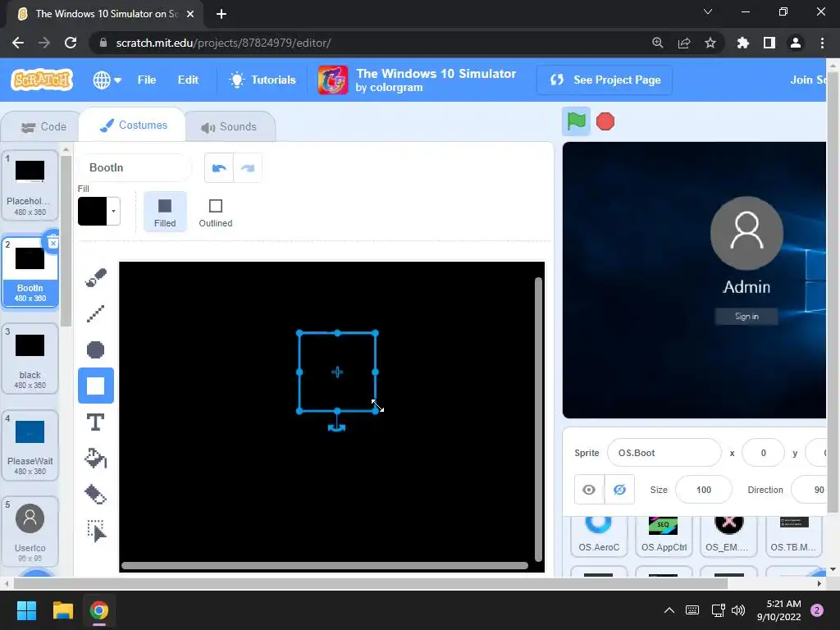This screenshot has width=840, height=630.
Task: Open Tutorials
Action: 262,80
